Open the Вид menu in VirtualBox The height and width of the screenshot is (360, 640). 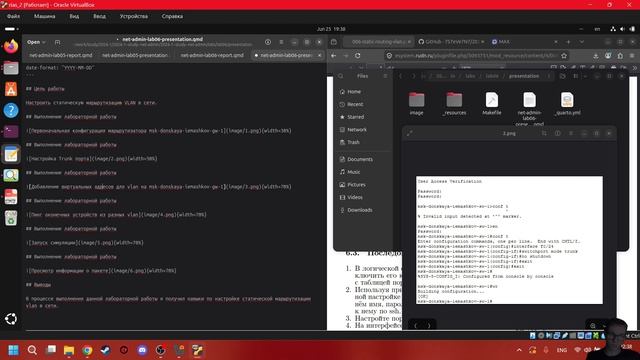[x=74, y=16]
